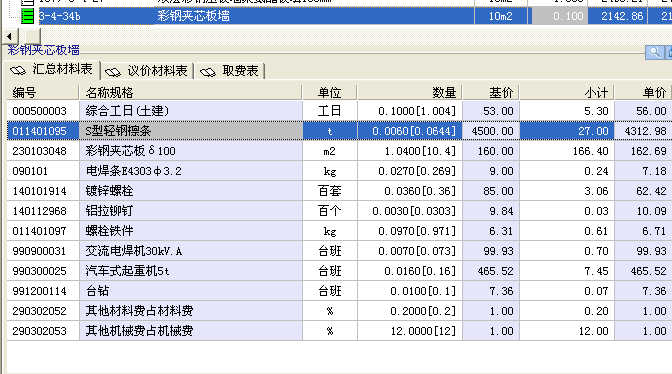Click the 单位 column header
The width and height of the screenshot is (672, 374).
coord(330,92)
